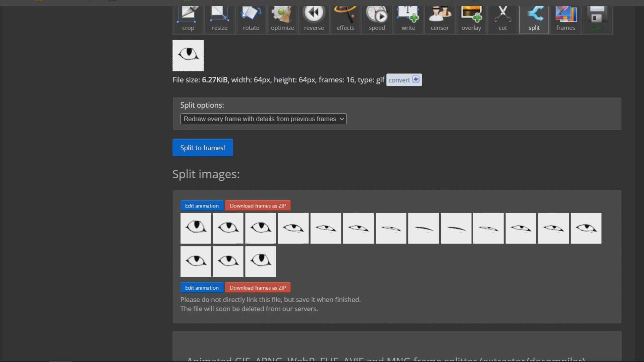
Task: Open the twelfth split frame thumbnail
Action: click(554, 228)
